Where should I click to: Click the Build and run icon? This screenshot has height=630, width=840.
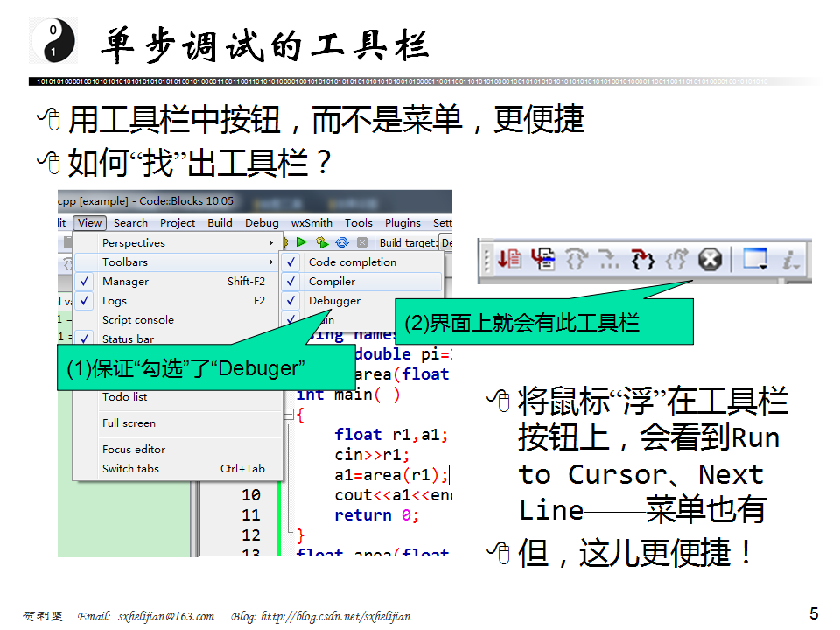coord(322,242)
